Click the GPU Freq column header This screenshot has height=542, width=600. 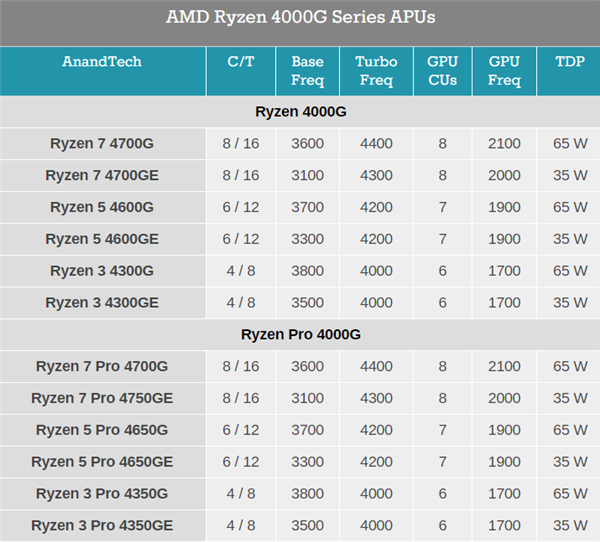(x=504, y=70)
